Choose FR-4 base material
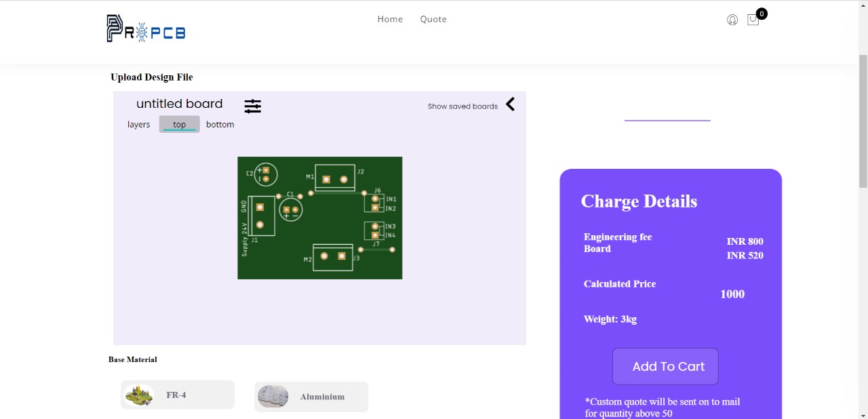 [178, 395]
